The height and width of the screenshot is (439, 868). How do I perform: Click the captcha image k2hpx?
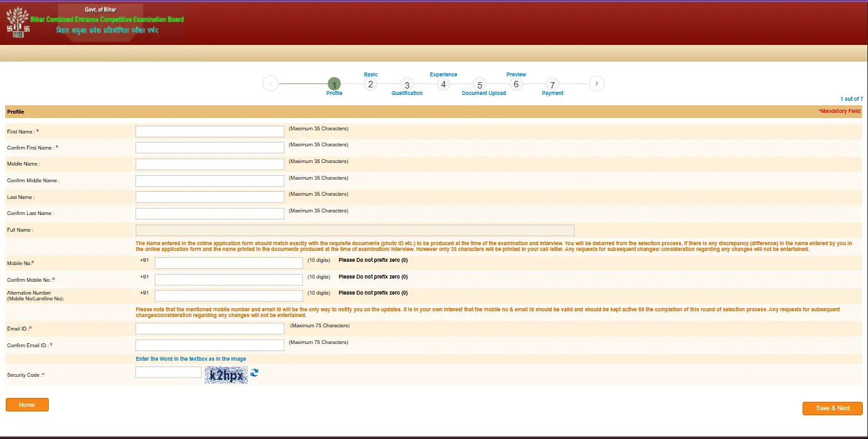click(226, 375)
